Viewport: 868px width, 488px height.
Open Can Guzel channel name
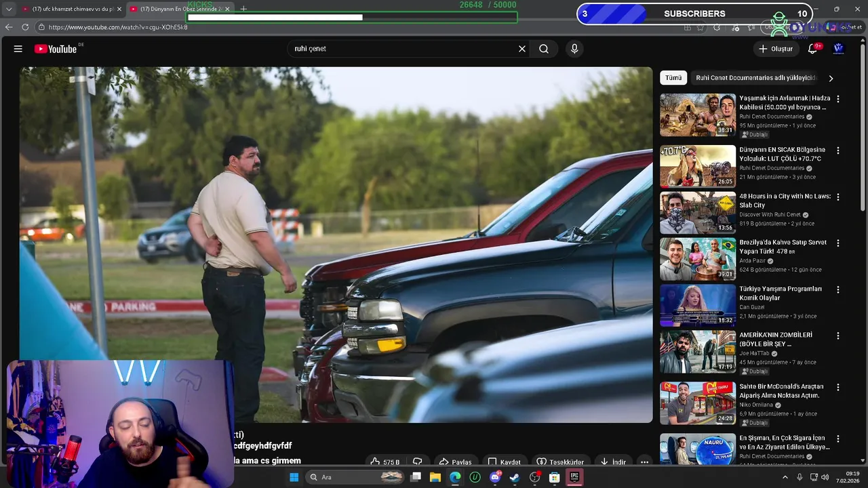click(x=751, y=307)
